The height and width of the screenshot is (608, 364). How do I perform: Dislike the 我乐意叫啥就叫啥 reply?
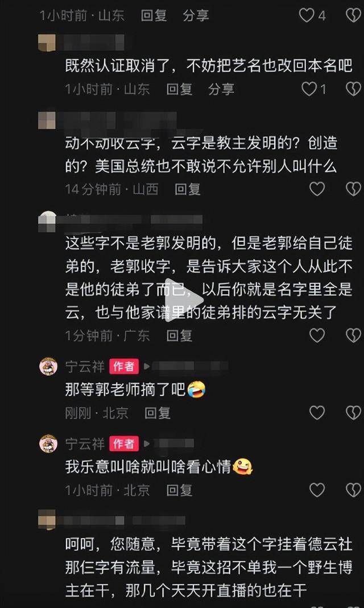click(353, 490)
